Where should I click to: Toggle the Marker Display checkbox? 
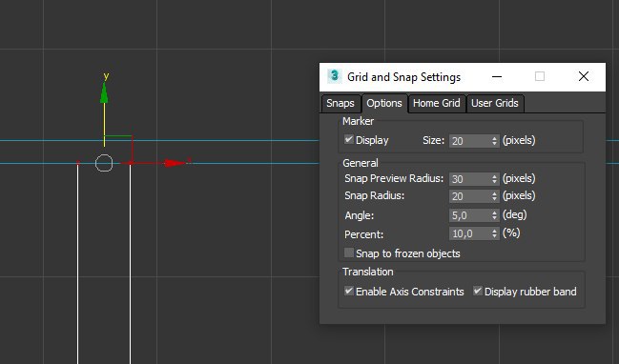[348, 139]
